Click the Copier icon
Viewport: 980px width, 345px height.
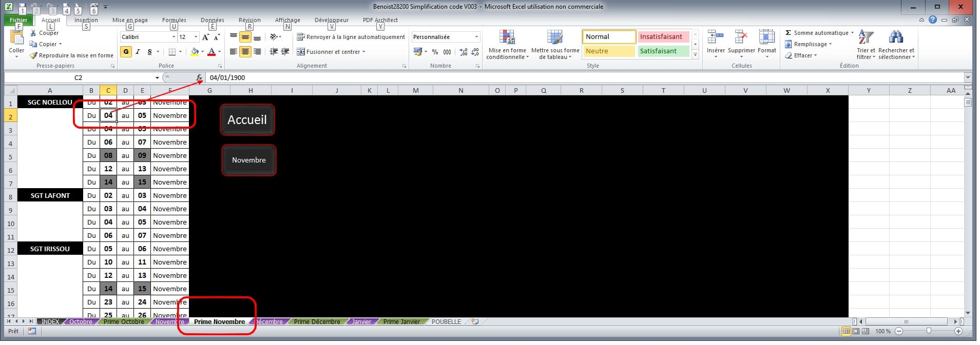33,44
